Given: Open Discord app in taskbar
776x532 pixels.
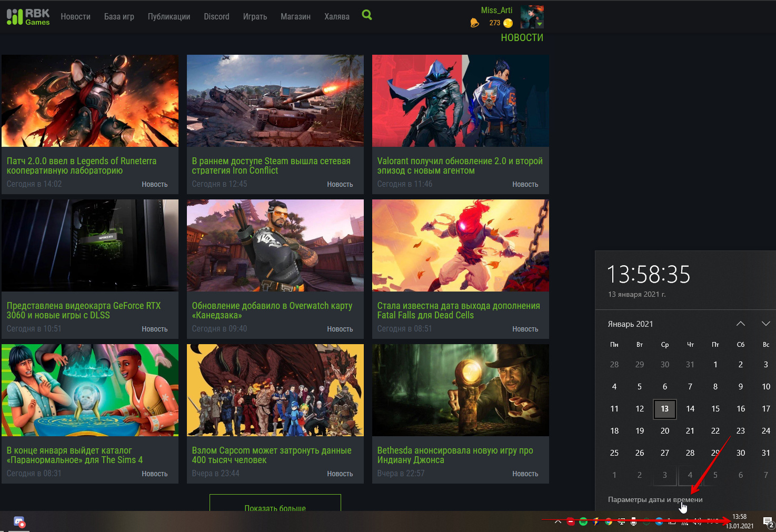Looking at the screenshot, I should click(19, 521).
